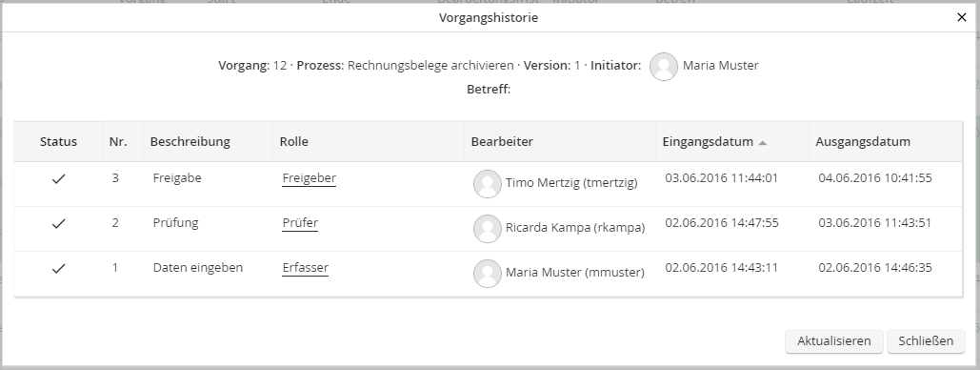The image size is (980, 370).
Task: Click Timo Mertzig's avatar icon
Action: coord(488,183)
